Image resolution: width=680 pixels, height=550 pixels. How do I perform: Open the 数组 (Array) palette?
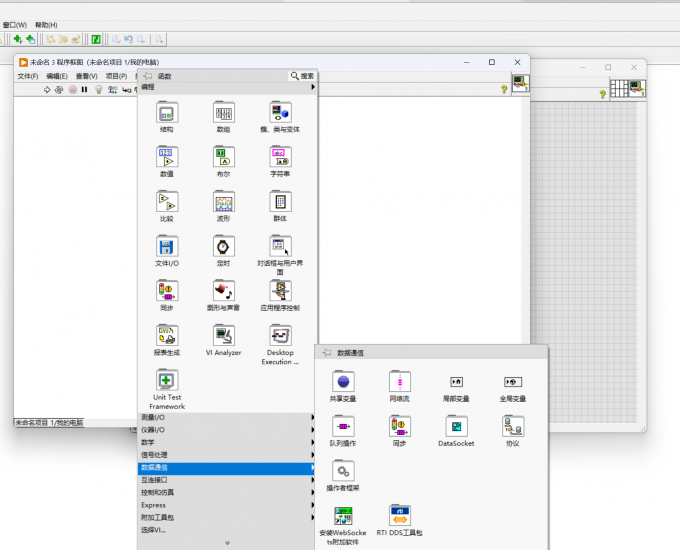224,113
